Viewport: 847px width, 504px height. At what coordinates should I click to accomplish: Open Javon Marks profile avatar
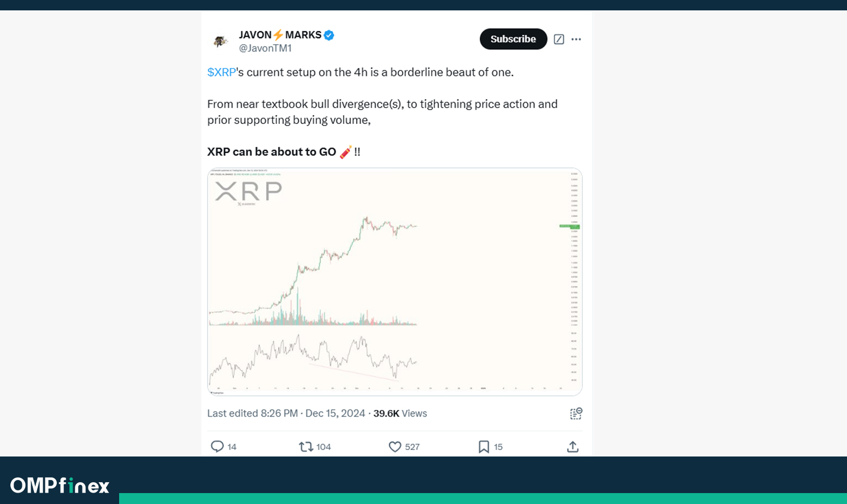coord(220,40)
